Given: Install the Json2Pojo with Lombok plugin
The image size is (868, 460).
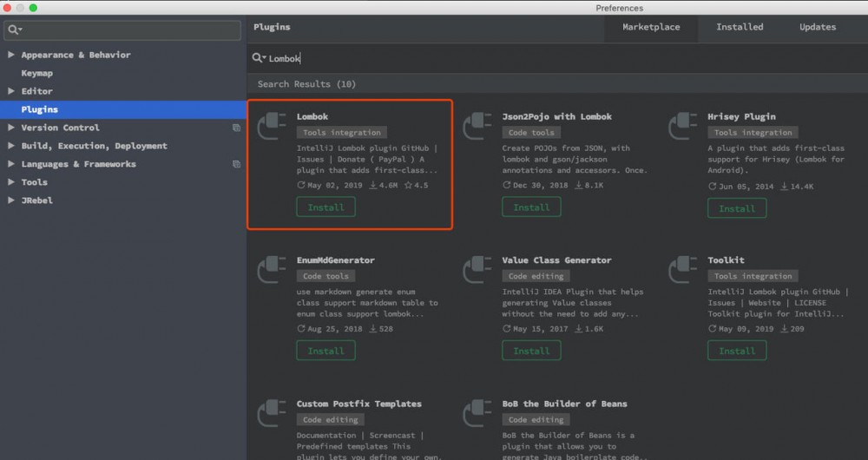Looking at the screenshot, I should coord(531,207).
